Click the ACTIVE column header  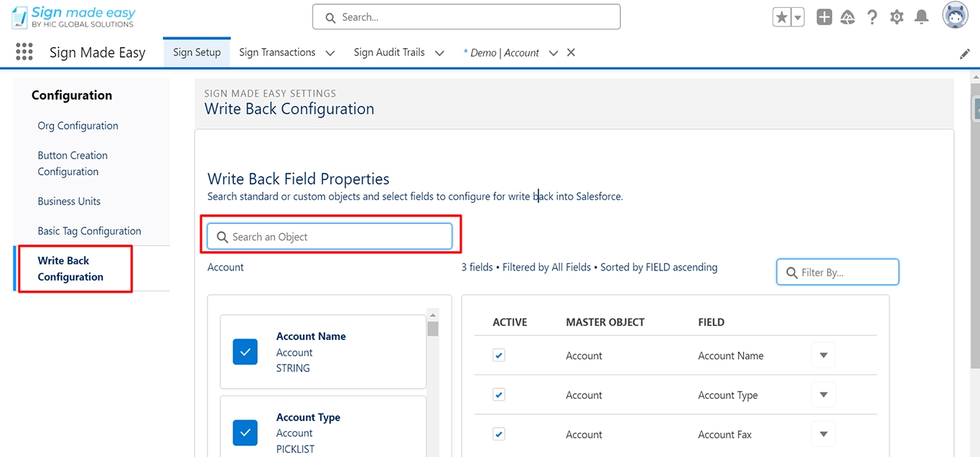(510, 322)
